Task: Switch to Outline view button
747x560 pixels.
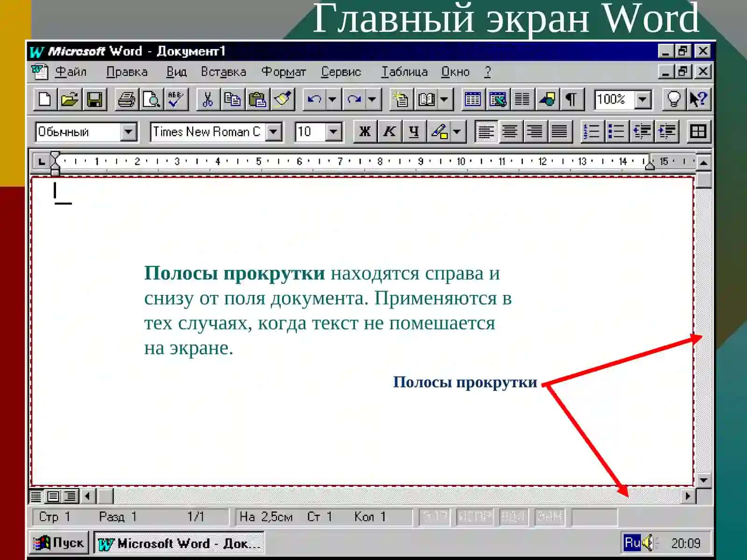Action: (70, 496)
